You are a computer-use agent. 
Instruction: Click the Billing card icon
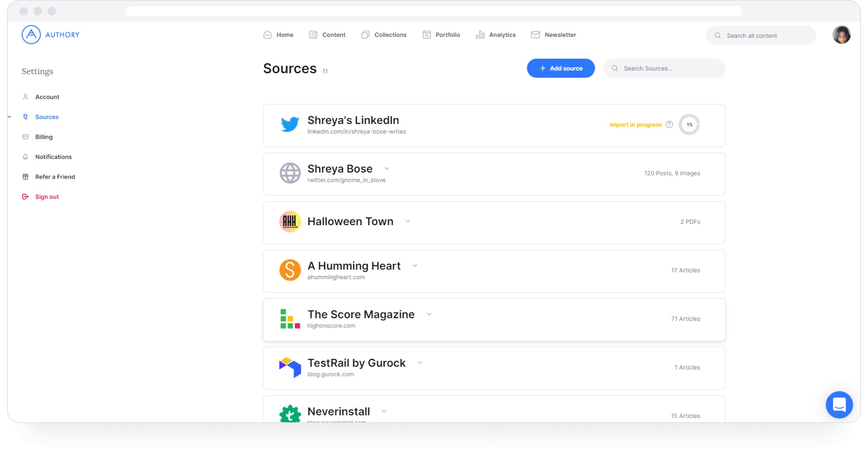pos(25,137)
